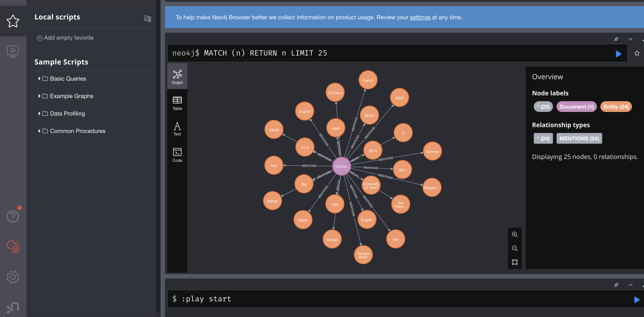
Task: Expand the Data Profiling folder
Action: (67, 114)
